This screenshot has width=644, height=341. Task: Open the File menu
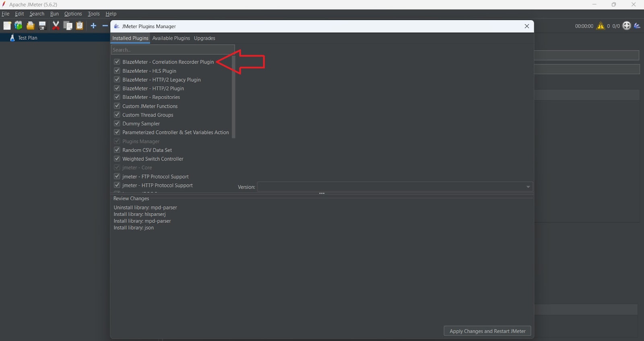tap(6, 14)
